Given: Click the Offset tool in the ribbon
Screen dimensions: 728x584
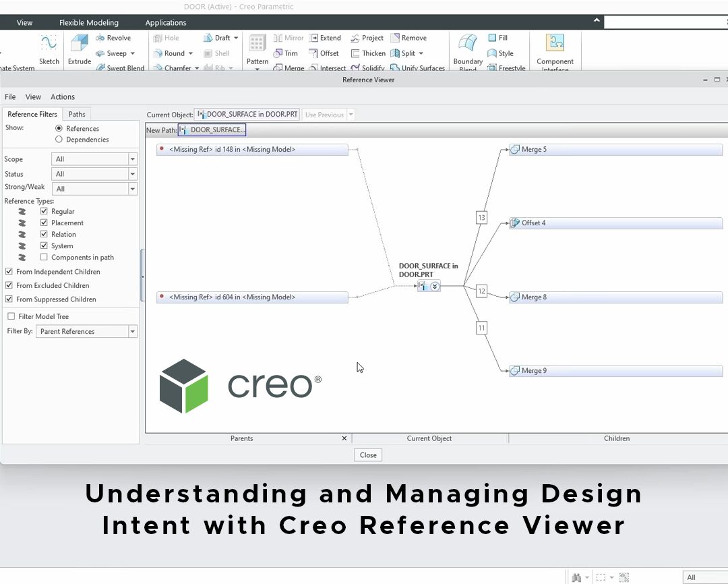Looking at the screenshot, I should pos(324,53).
